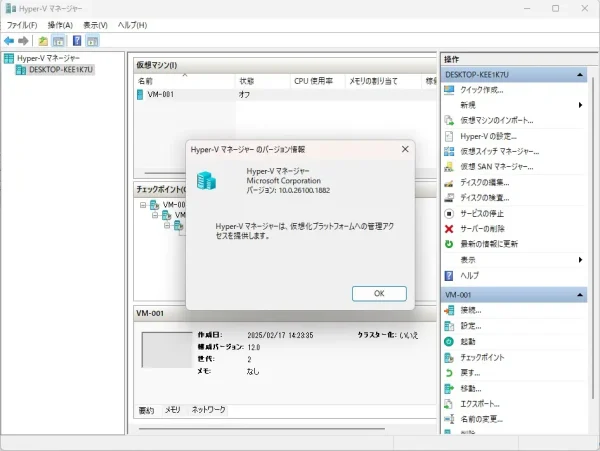This screenshot has height=451, width=600.
Task: Click the 戻す revert arrow icon
Action: pyautogui.click(x=449, y=373)
